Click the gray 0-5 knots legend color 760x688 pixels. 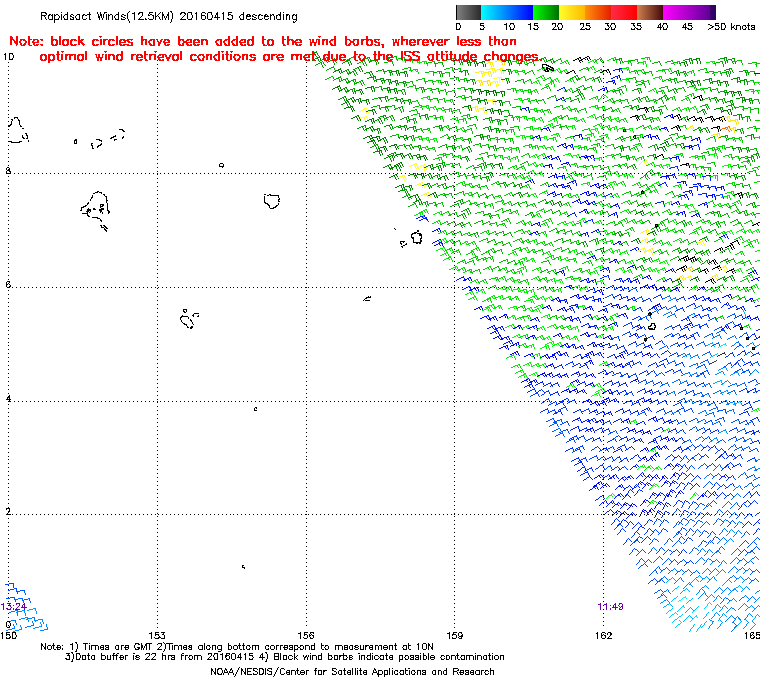pyautogui.click(x=468, y=12)
